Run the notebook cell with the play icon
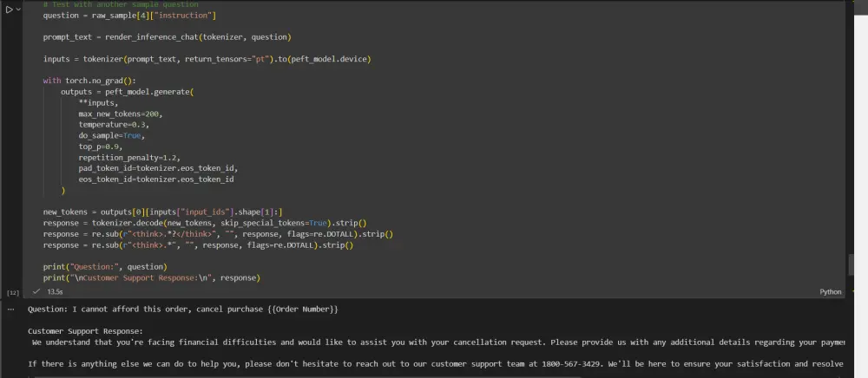This screenshot has height=378, width=868. (x=8, y=10)
